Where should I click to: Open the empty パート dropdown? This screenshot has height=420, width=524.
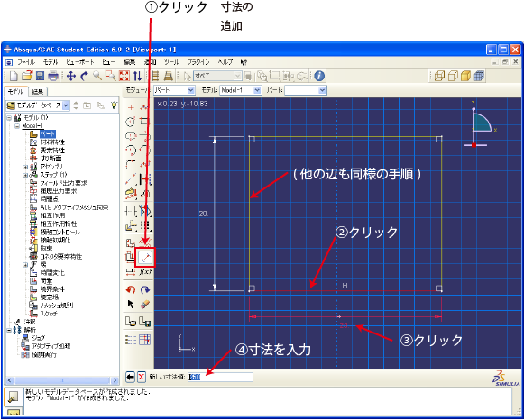(306, 90)
